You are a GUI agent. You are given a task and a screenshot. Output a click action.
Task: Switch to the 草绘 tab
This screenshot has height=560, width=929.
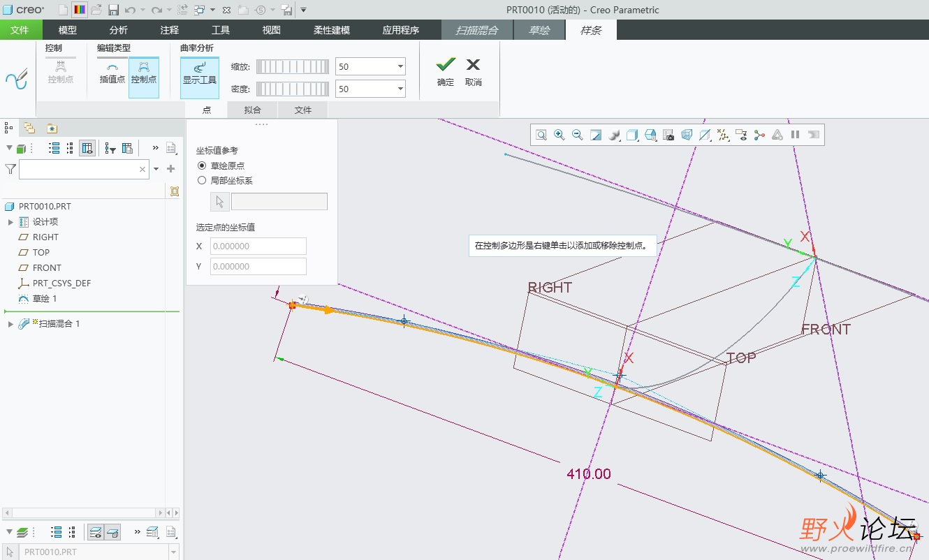(539, 30)
